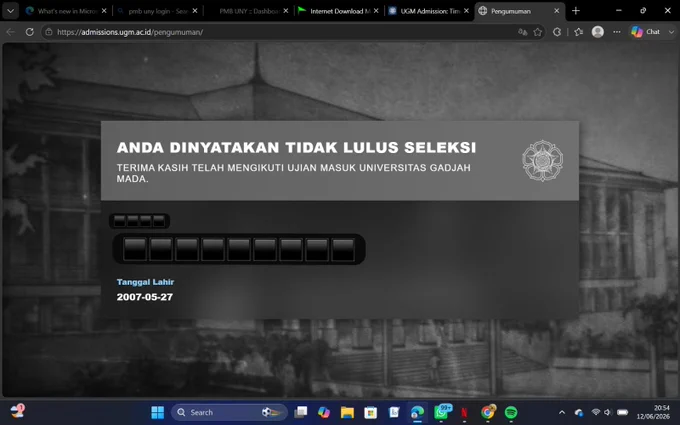Image resolution: width=680 pixels, height=425 pixels.
Task: Switch to the PMB UNY Dashboard tab
Action: pos(248,11)
